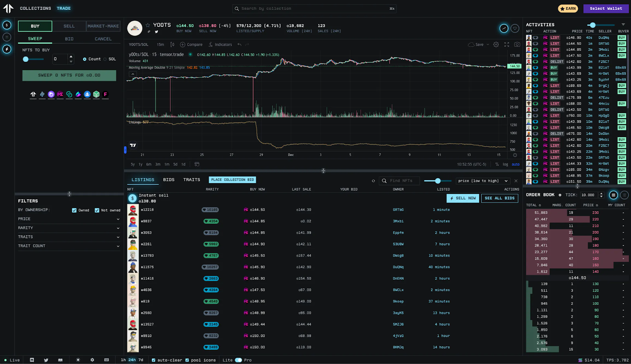Click the green cube marketplace icon under sweep
The width and height of the screenshot is (631, 364).
tap(96, 94)
